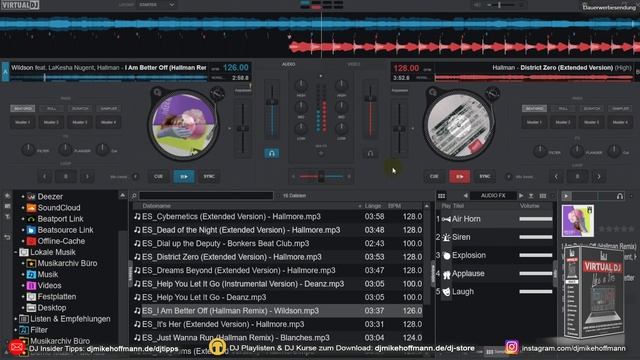Viewport: 640px width, 360px height.
Task: Click the Filter folder icon in tree
Action: [x=24, y=330]
